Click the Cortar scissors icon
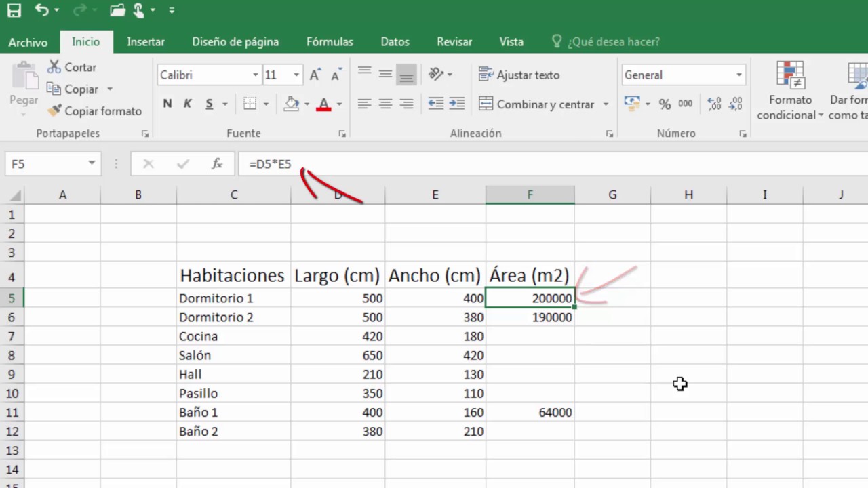The image size is (868, 488). 54,67
